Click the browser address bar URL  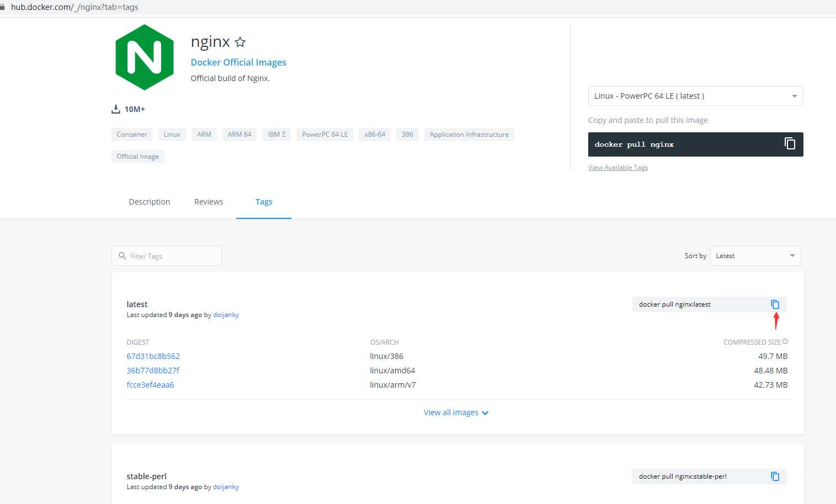pos(74,7)
